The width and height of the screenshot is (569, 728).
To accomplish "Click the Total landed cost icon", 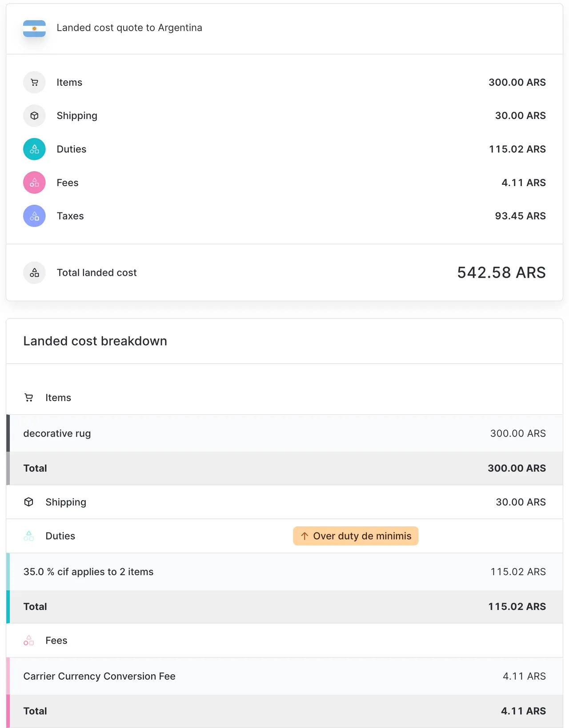I will [x=34, y=272].
